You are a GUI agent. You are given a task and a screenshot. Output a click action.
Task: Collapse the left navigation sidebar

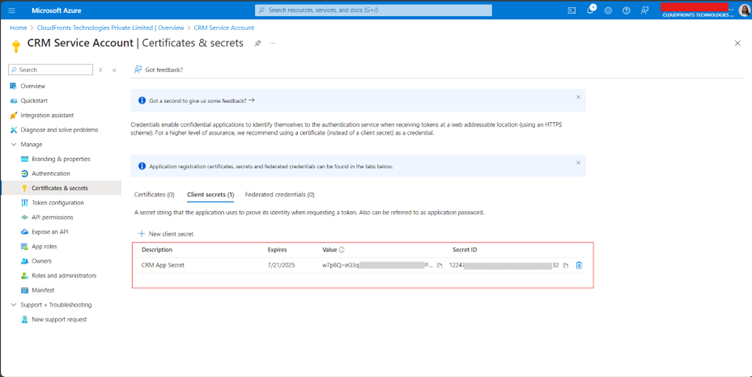click(x=114, y=70)
